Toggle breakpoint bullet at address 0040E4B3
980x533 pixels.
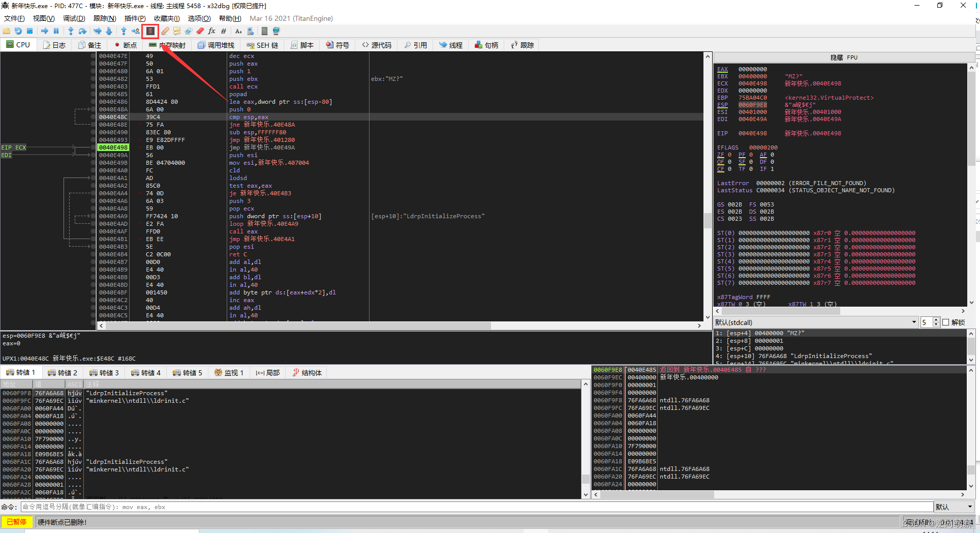click(93, 247)
